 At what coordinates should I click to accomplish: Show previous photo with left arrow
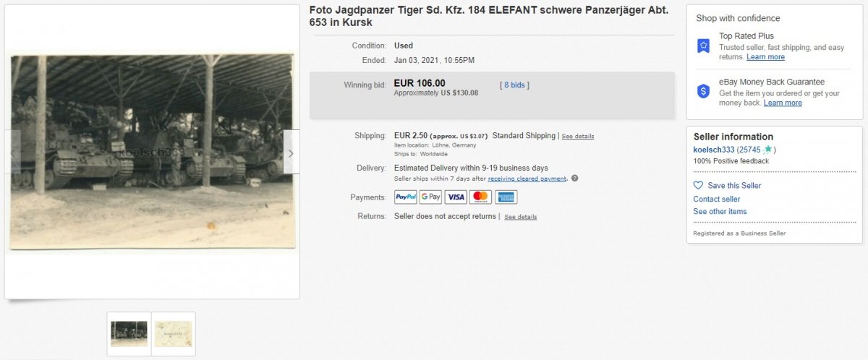[x=12, y=153]
